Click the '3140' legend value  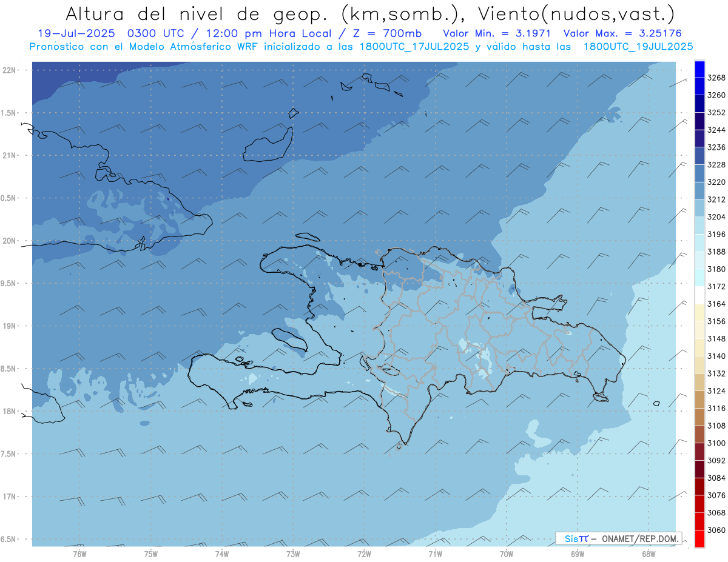pos(716,356)
